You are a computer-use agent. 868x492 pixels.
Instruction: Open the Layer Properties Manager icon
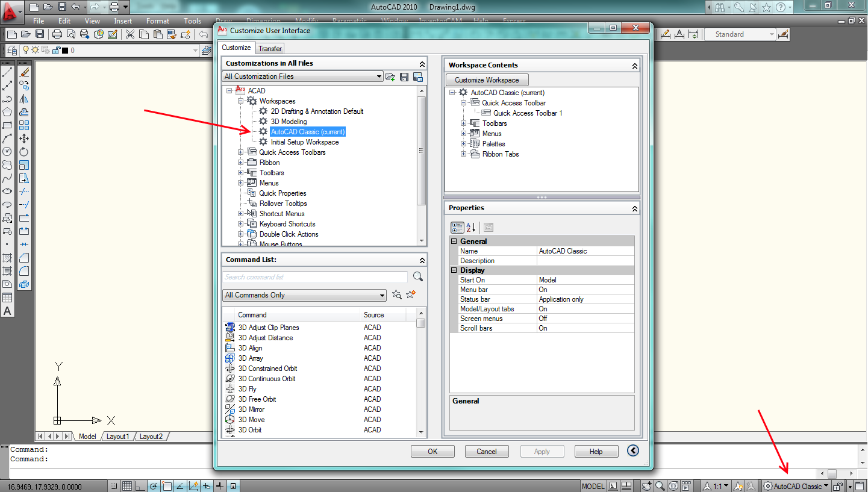(11, 51)
